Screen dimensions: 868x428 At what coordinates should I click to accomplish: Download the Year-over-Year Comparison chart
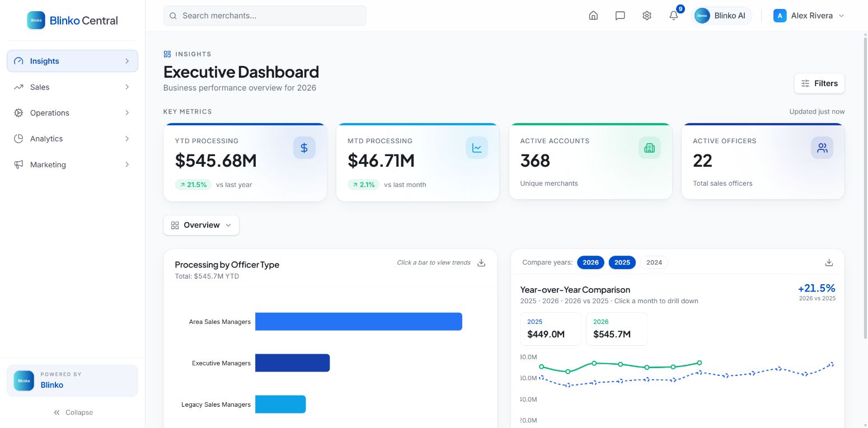[829, 263]
